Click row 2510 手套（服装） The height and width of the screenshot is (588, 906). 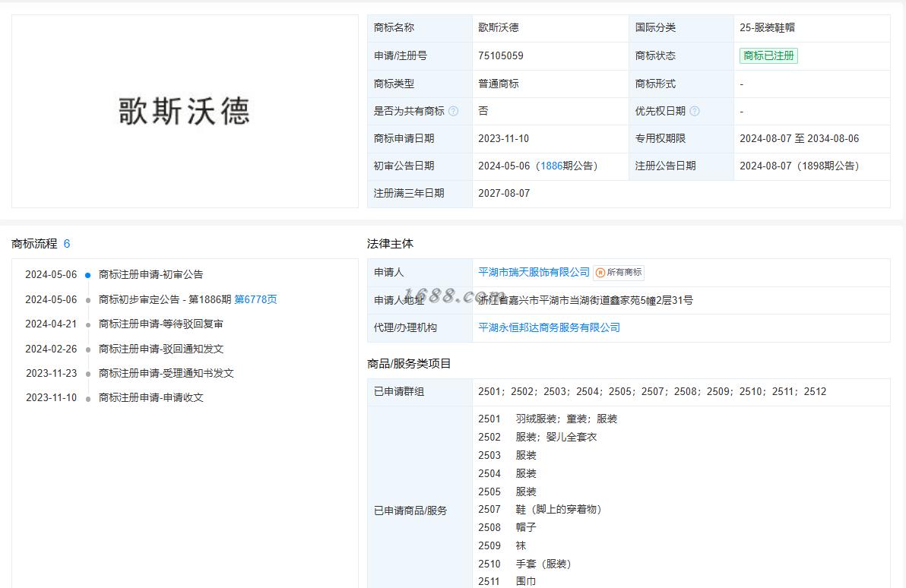(x=527, y=564)
